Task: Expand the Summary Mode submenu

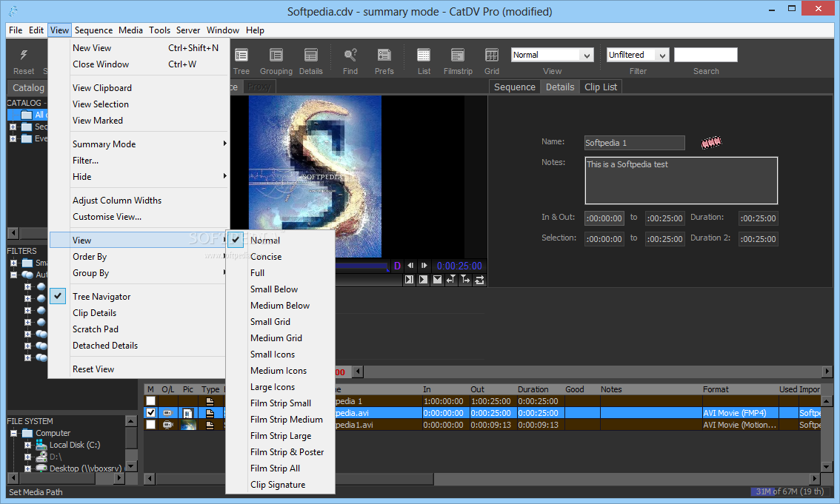Action: [x=139, y=144]
